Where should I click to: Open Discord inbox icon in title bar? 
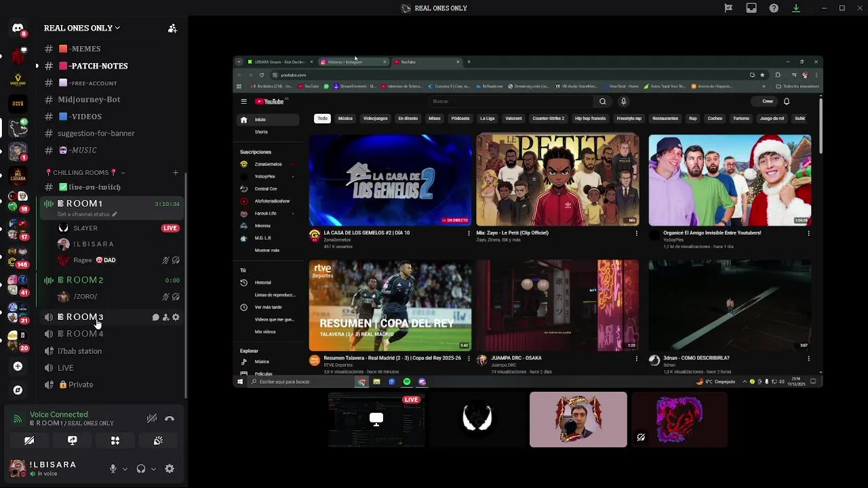coord(751,8)
